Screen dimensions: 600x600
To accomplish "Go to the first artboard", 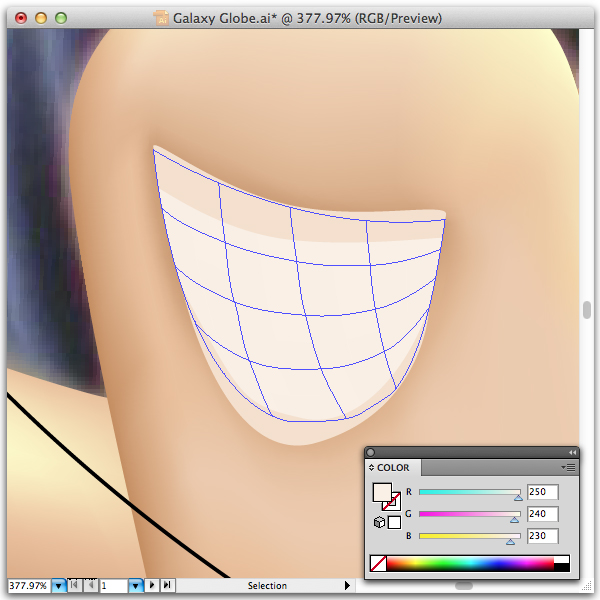I will (75, 585).
